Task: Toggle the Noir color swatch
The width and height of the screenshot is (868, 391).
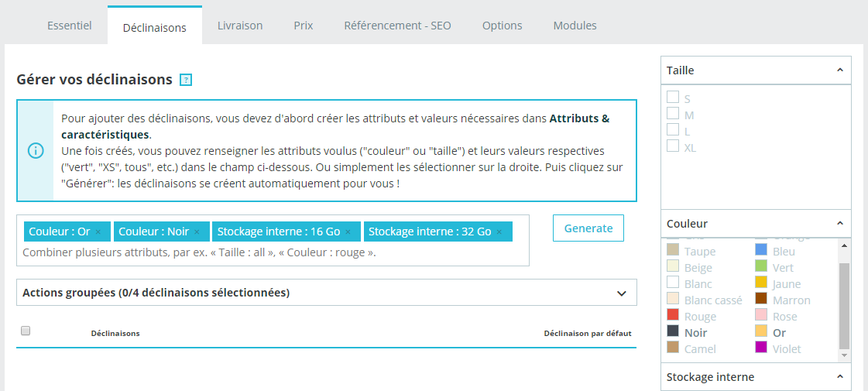Action: [x=673, y=331]
